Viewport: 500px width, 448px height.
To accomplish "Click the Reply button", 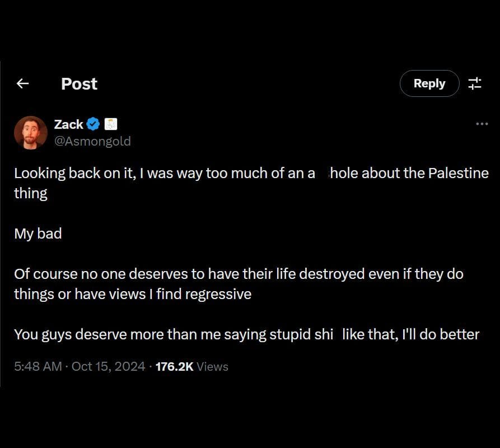I will point(429,83).
